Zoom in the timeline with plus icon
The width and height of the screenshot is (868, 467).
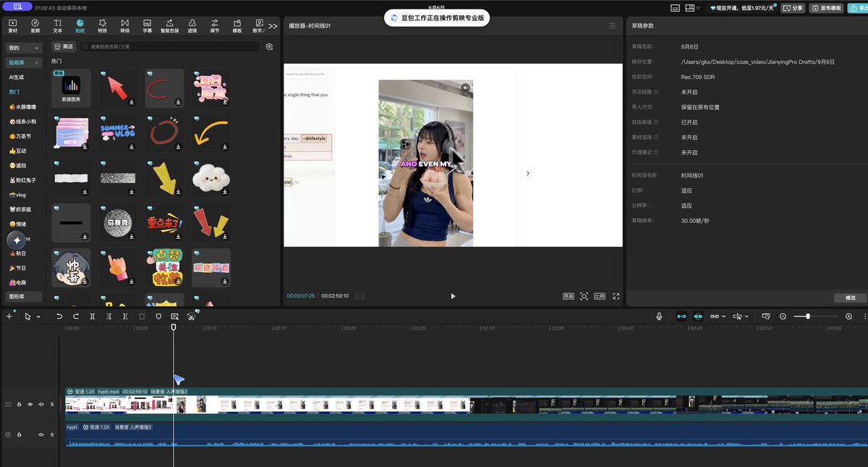[848, 316]
